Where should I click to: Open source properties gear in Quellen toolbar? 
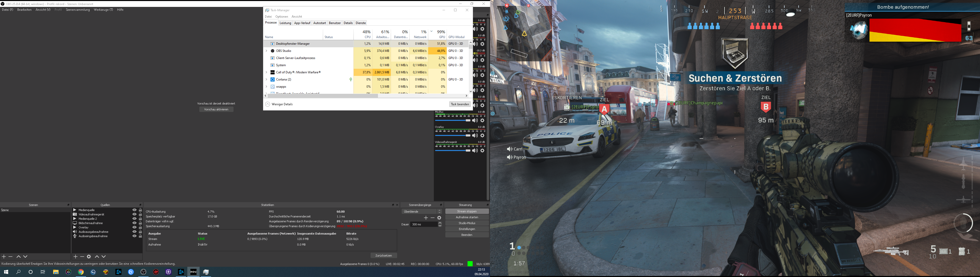tap(89, 257)
